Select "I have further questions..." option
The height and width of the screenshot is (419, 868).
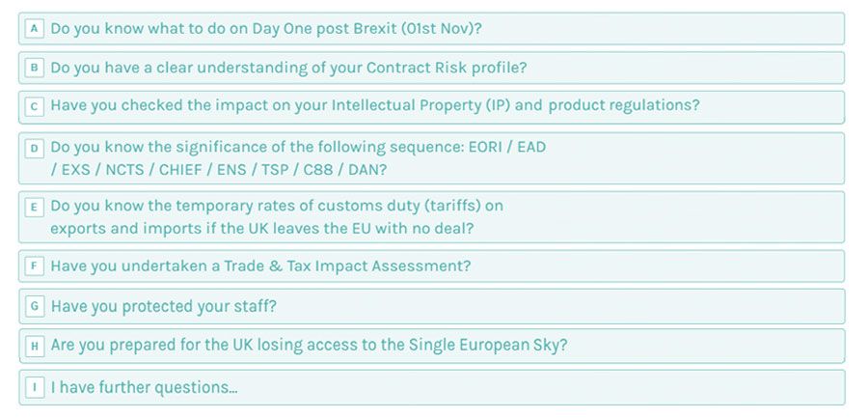(145, 387)
